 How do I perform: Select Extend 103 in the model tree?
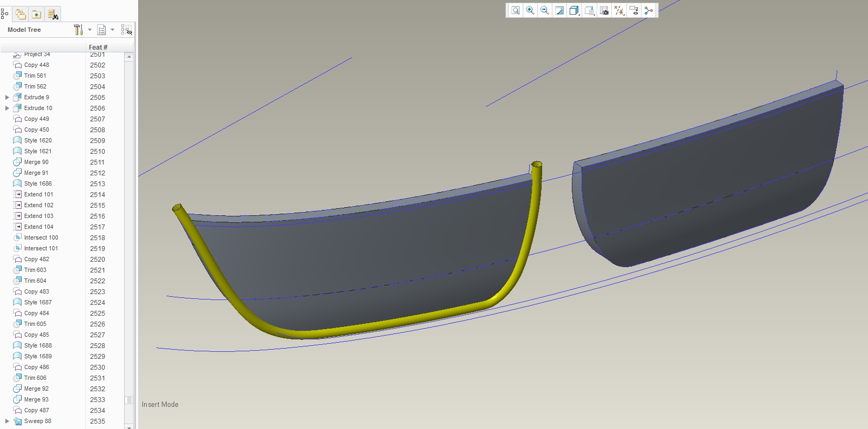click(39, 216)
